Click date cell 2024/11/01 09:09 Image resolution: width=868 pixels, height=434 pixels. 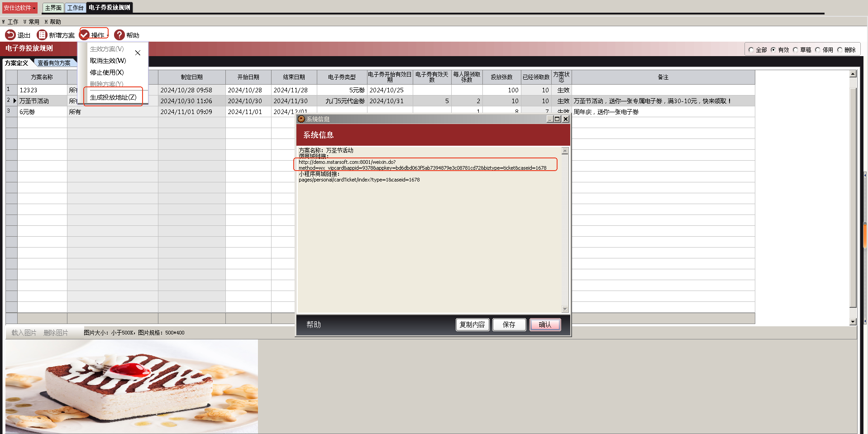[192, 112]
